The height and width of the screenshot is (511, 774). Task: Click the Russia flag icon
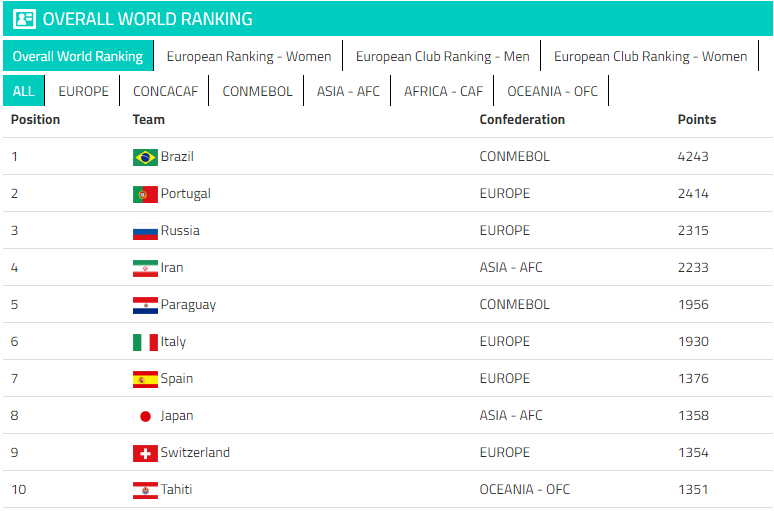(145, 231)
